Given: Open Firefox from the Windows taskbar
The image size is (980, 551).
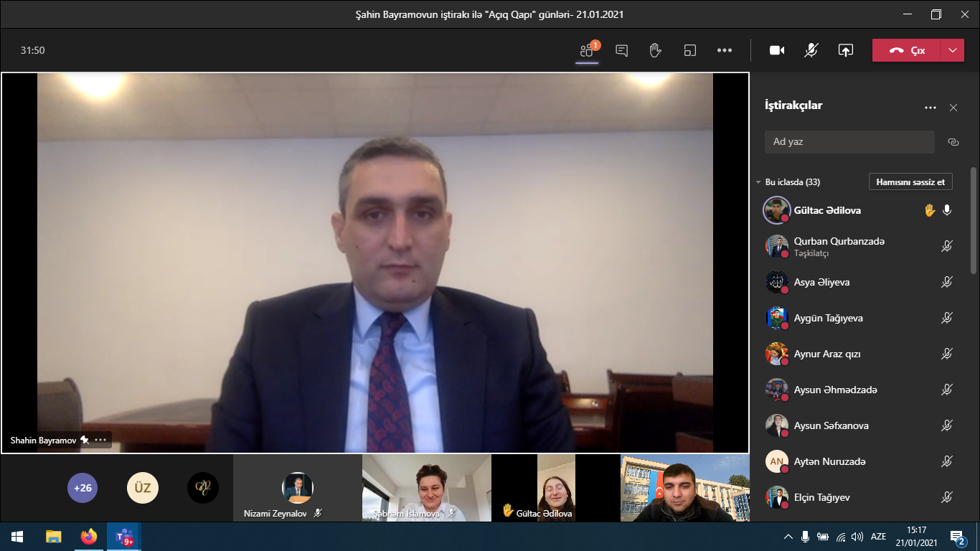Looking at the screenshot, I should tap(89, 537).
